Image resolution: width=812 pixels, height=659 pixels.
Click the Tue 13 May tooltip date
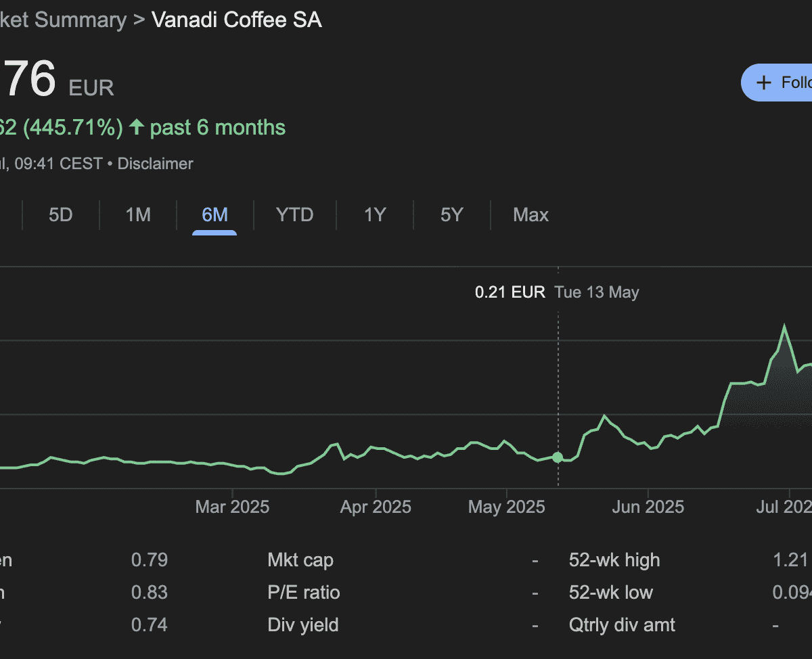(597, 292)
